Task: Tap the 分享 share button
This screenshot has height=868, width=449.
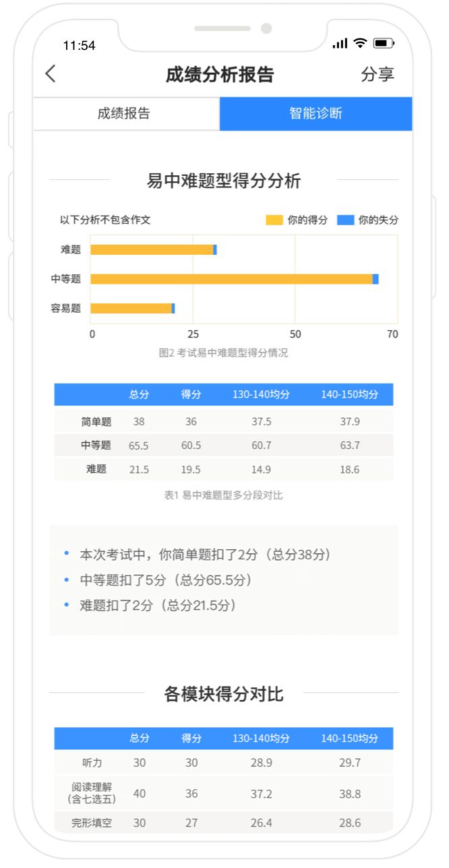Action: point(377,74)
